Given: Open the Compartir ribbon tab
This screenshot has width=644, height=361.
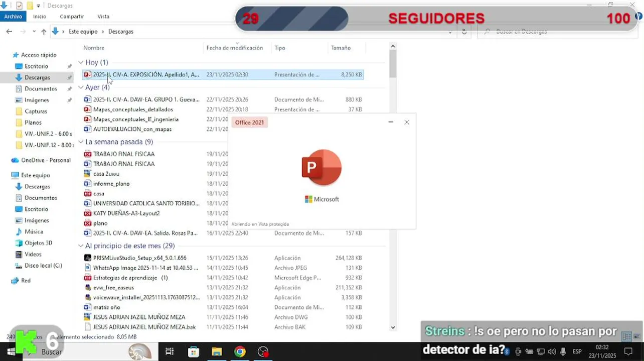Looking at the screenshot, I should (72, 17).
